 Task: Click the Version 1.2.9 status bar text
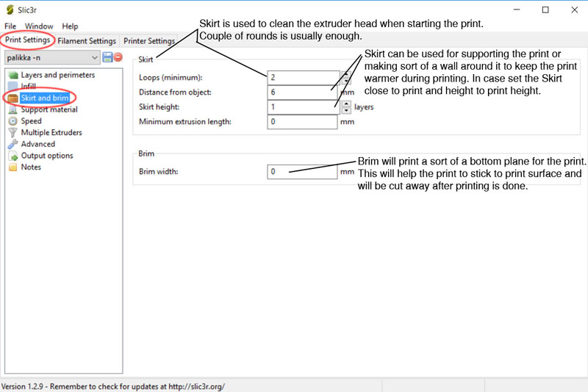(x=113, y=386)
